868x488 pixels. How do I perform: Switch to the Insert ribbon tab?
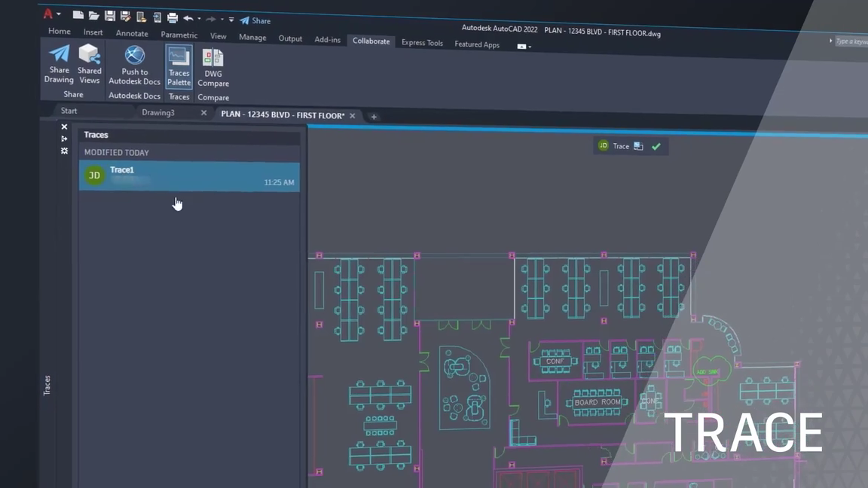click(x=93, y=32)
